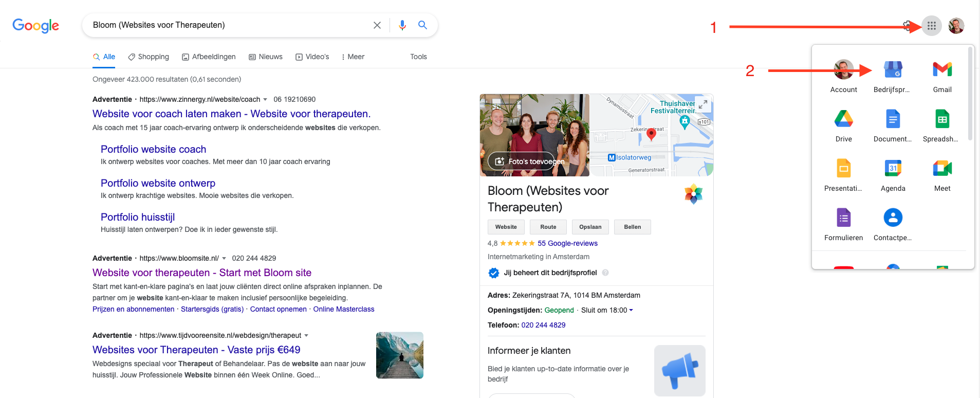The width and height of the screenshot is (980, 398).
Task: Open Portfolio huisstijl sitelink
Action: point(138,217)
